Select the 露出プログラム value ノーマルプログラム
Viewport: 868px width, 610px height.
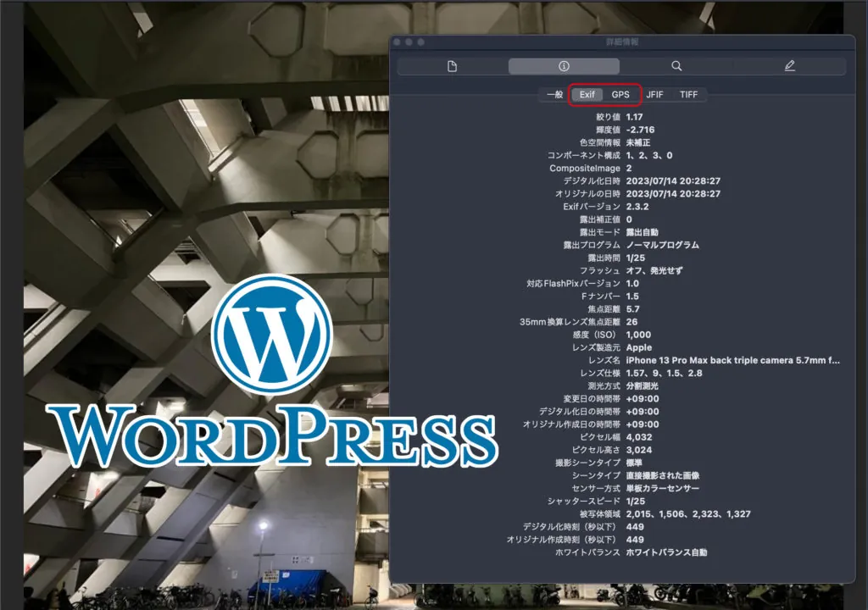pyautogui.click(x=663, y=245)
